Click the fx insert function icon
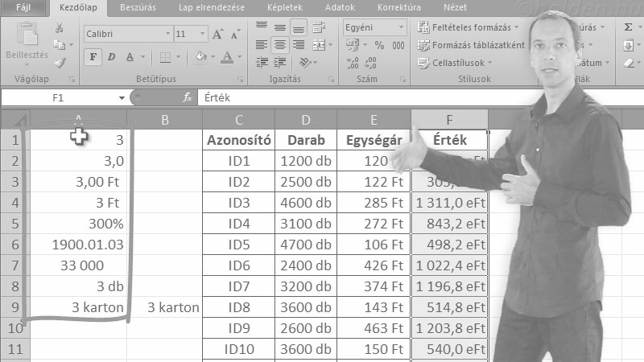The image size is (644, 362). 188,97
